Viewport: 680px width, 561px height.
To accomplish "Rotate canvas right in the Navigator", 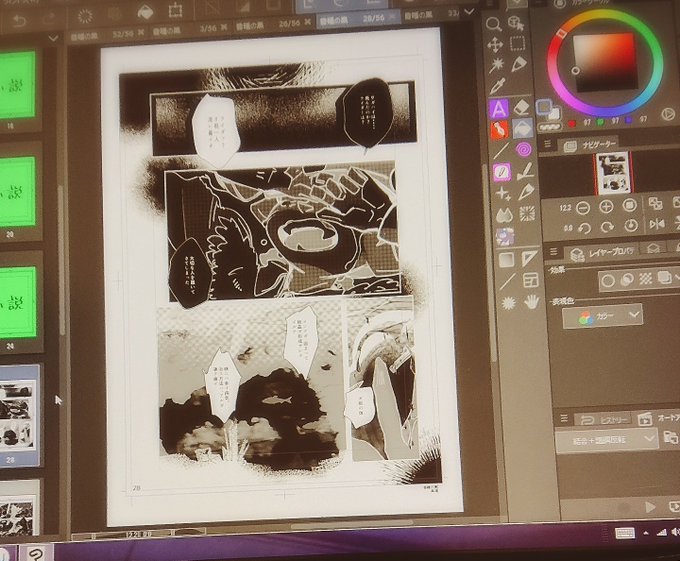I will tap(607, 227).
